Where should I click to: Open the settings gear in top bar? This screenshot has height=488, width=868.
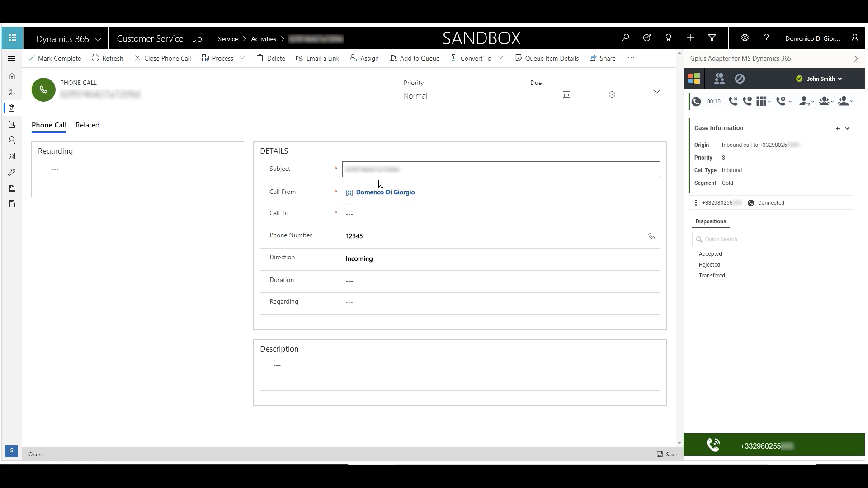pos(745,38)
